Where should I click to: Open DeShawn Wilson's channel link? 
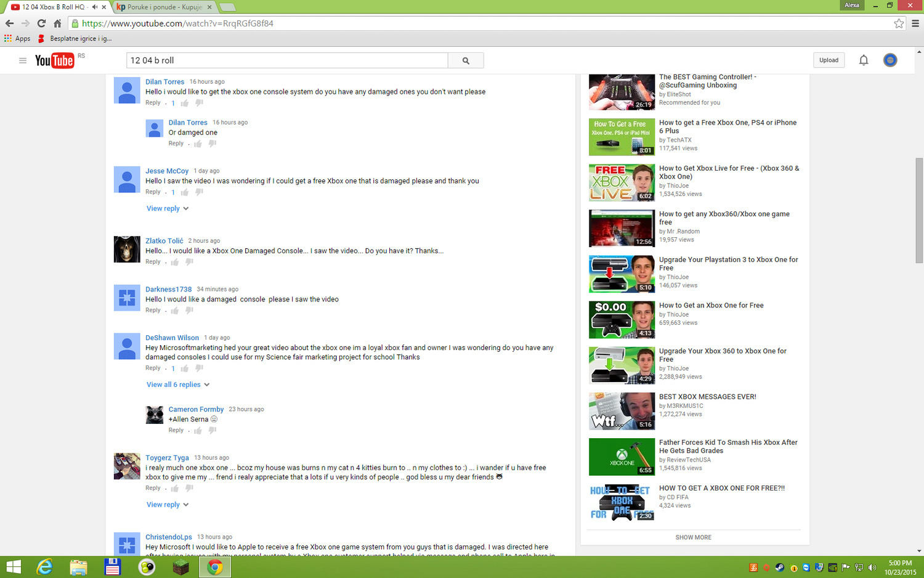point(172,338)
